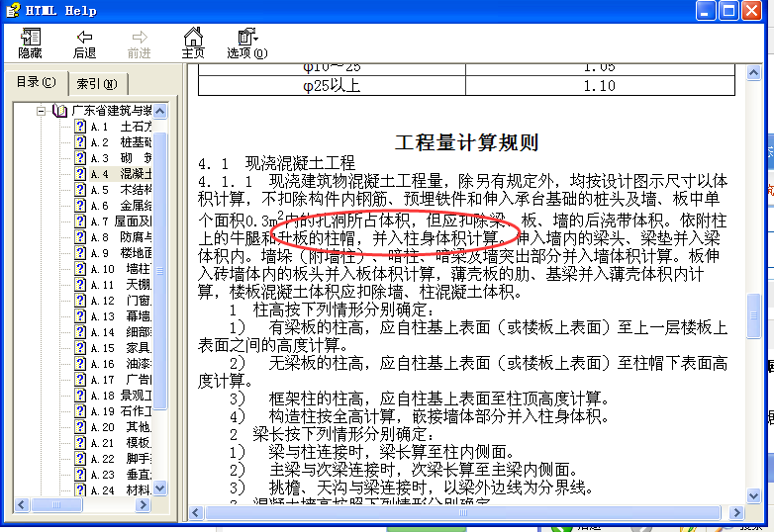Click the A.17 广告 topic icon
The image size is (774, 532).
(80, 379)
